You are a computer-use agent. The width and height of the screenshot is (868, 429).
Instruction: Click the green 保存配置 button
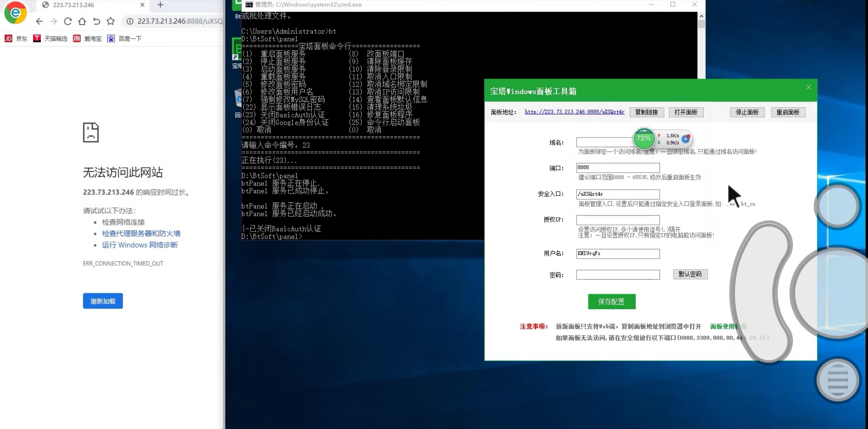(x=612, y=302)
